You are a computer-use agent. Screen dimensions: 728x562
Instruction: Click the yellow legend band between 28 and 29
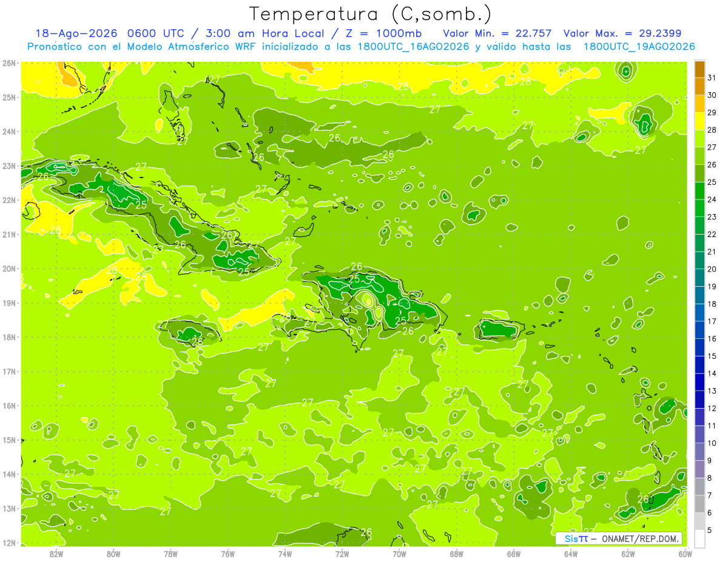699,121
